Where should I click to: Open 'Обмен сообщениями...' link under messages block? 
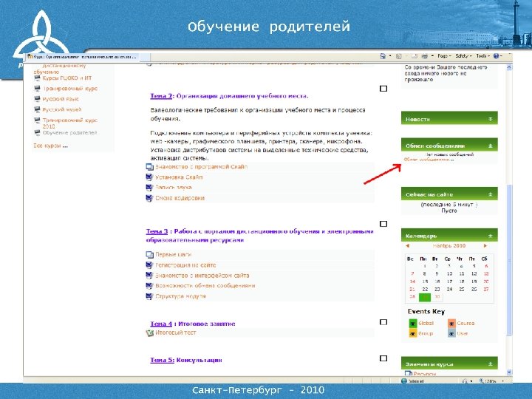[x=429, y=160]
